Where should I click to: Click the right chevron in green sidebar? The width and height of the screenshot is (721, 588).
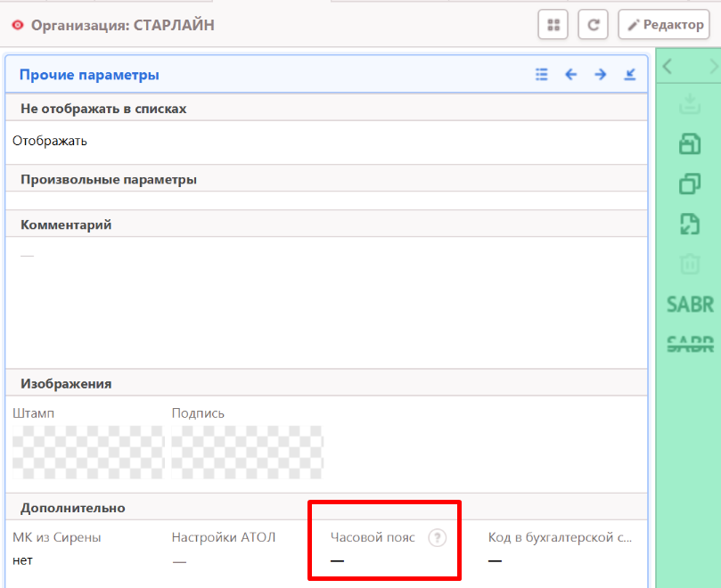713,67
